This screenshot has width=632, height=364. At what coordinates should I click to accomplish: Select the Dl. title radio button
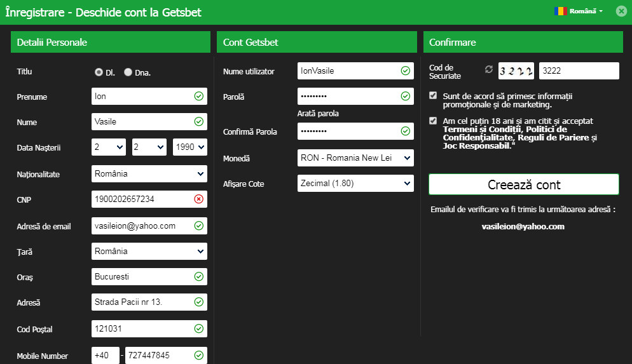click(x=99, y=72)
